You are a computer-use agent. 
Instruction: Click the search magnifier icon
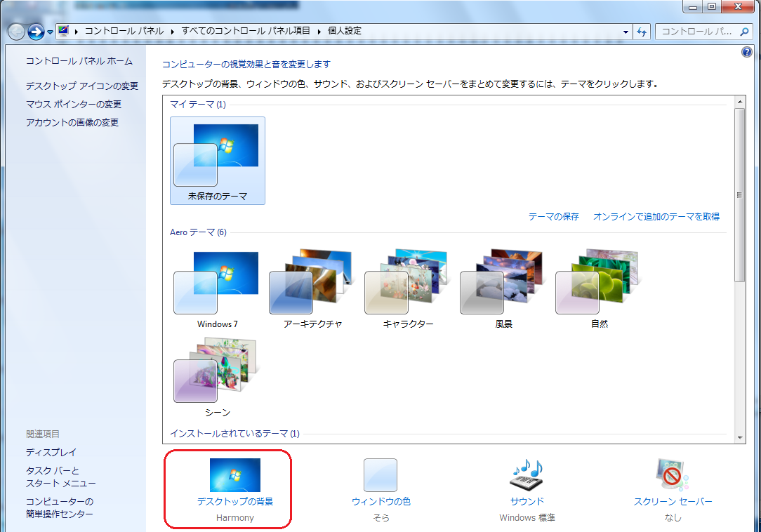coord(744,32)
